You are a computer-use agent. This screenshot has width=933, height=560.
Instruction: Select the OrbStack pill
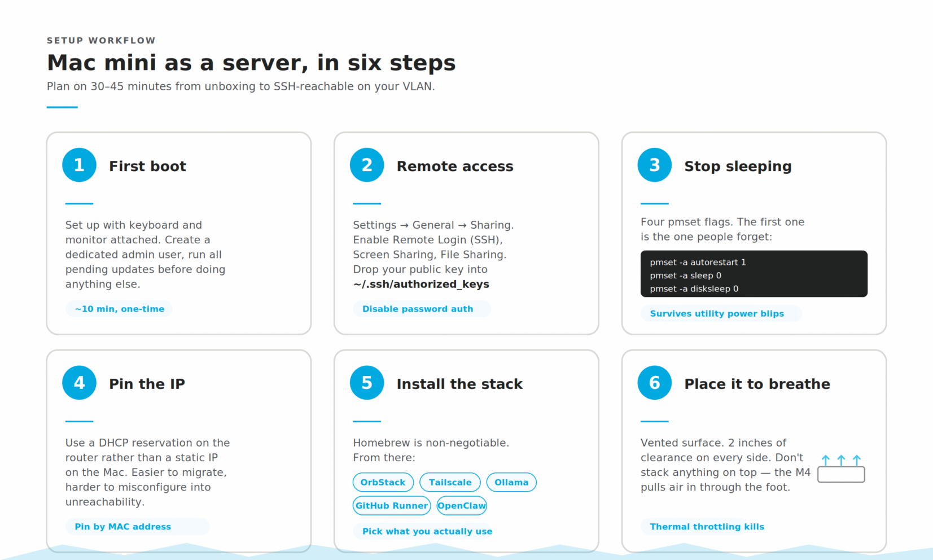383,482
